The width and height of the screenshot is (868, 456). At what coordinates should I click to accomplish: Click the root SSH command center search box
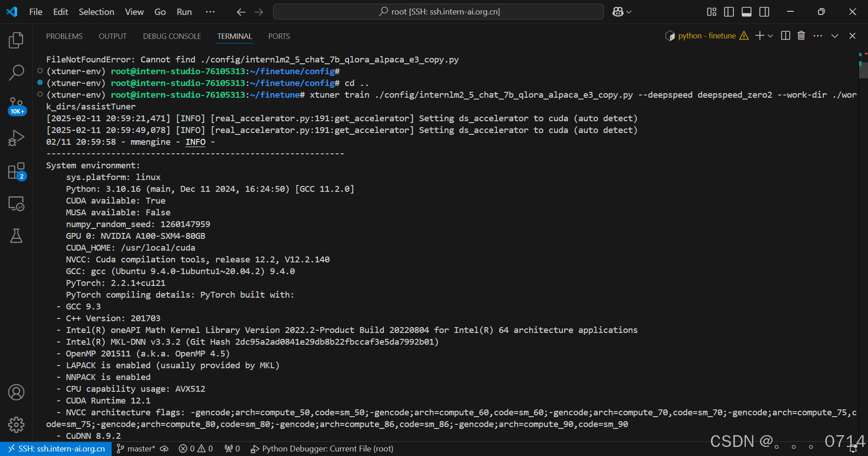(439, 12)
